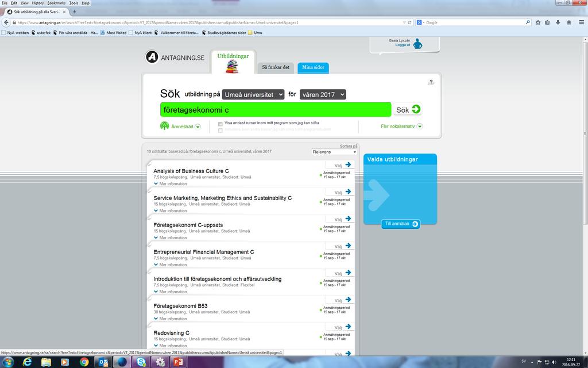
Task: Open the NyA-webben bookmark
Action: coord(16,33)
